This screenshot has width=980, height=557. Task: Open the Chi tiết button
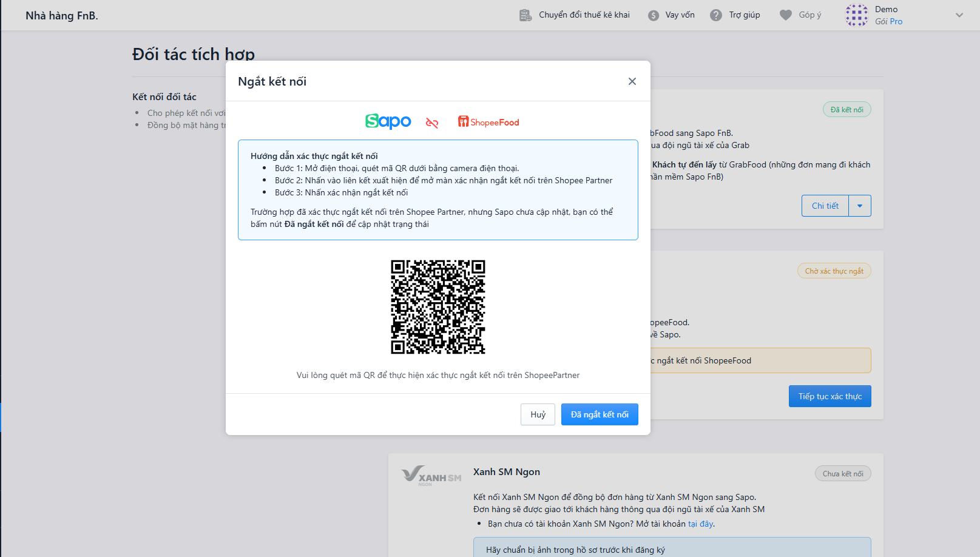[825, 206]
